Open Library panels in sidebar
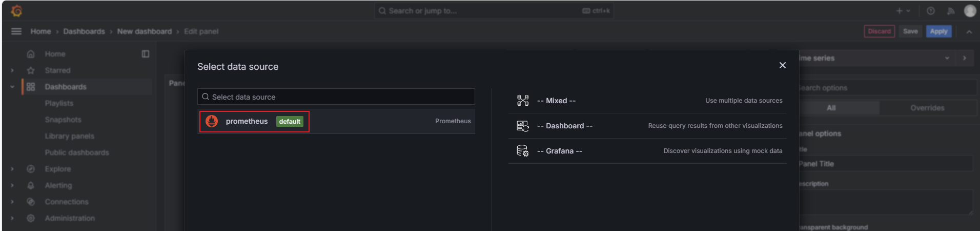 pyautogui.click(x=69, y=136)
